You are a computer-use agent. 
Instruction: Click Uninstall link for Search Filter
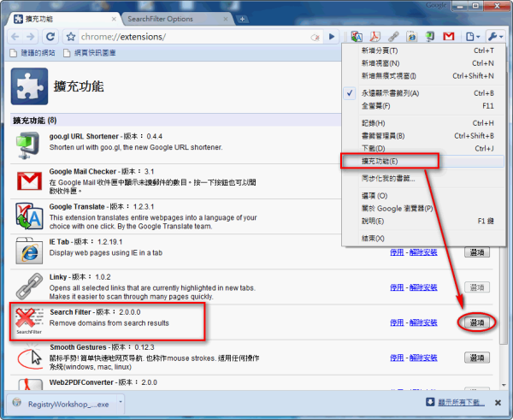tap(423, 322)
